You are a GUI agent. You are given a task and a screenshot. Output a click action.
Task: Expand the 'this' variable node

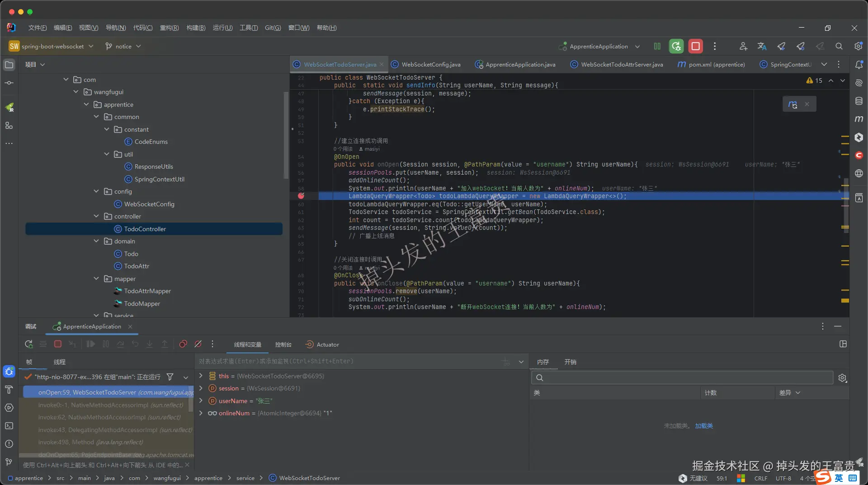201,376
